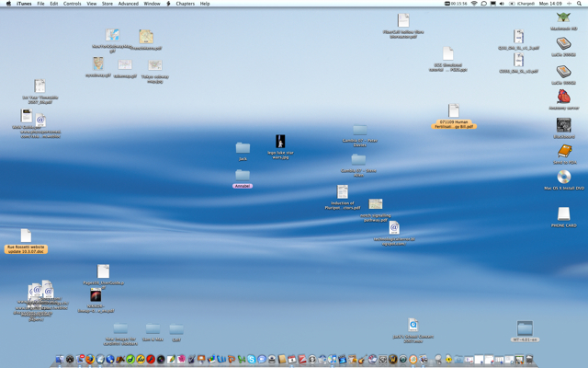Viewport: 588px width, 368px height.
Task: Open the Dashboard gauge icon in Dock
Action: (70, 360)
